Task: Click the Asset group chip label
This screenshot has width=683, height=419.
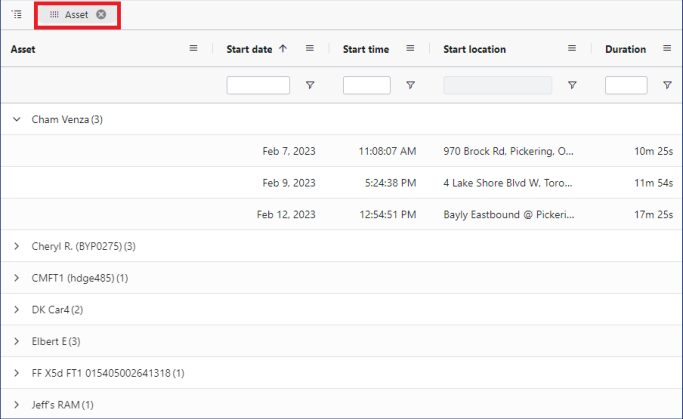Action: (76, 15)
